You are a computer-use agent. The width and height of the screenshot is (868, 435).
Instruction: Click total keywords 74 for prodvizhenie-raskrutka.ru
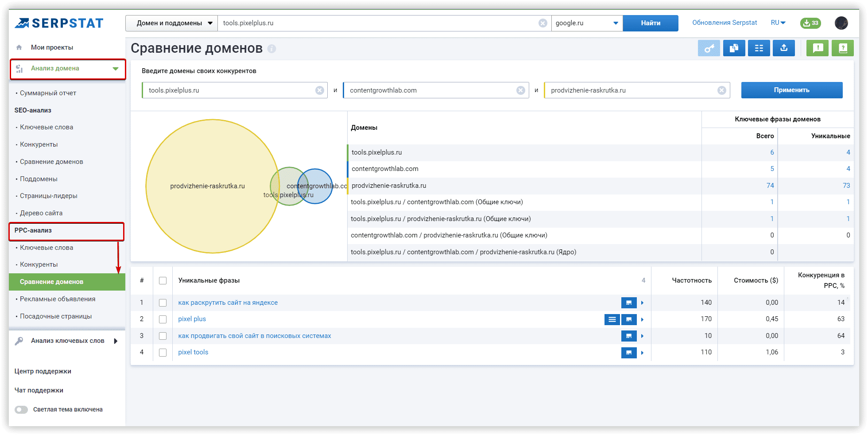pyautogui.click(x=770, y=186)
